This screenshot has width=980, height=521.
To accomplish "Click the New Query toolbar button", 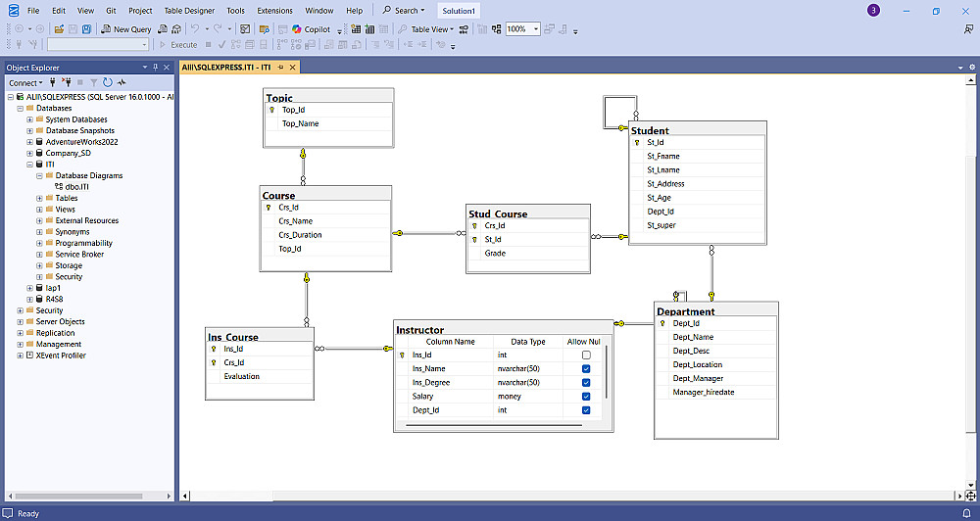I will [126, 29].
